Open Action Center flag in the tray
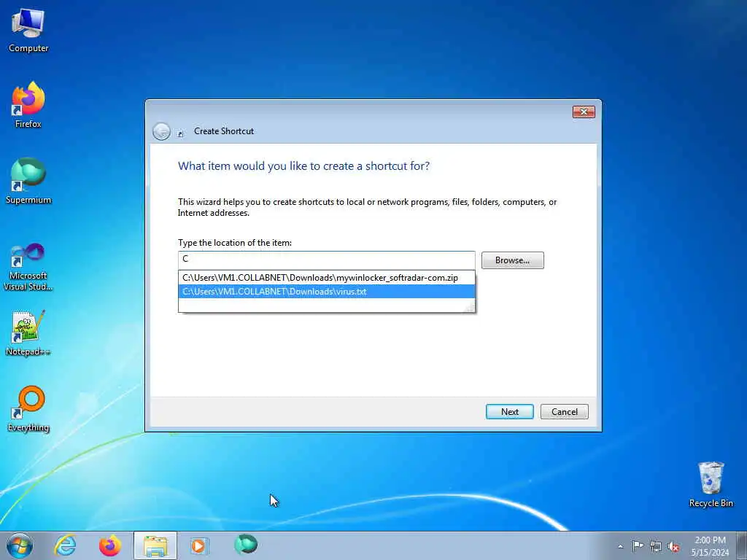The height and width of the screenshot is (560, 747). pyautogui.click(x=638, y=545)
